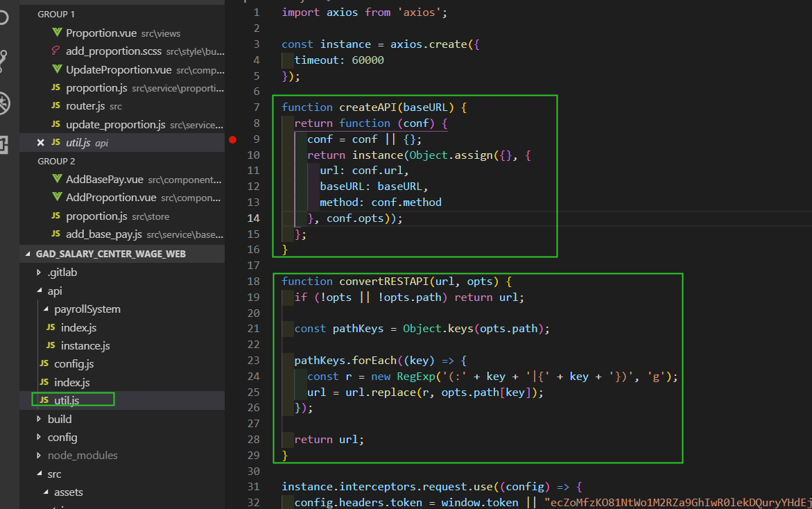Click the Vue icon beside Proportion.vue
Image resolution: width=812 pixels, height=509 pixels.
click(58, 33)
